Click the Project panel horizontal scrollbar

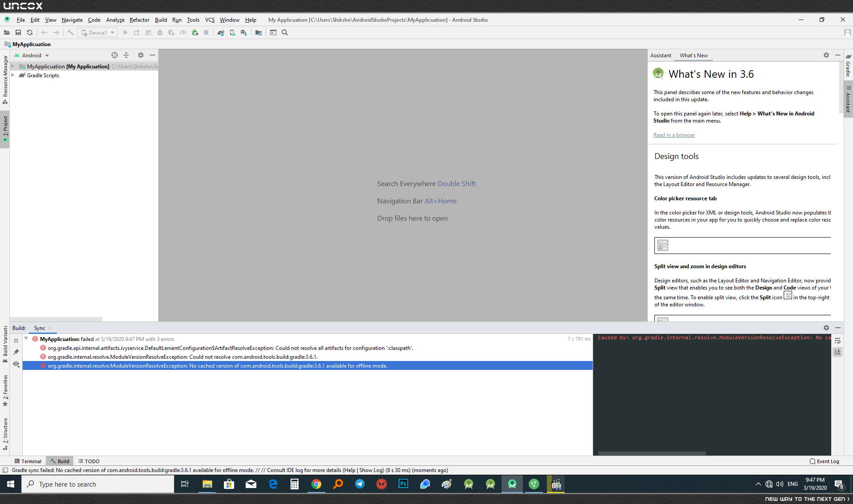coord(56,319)
